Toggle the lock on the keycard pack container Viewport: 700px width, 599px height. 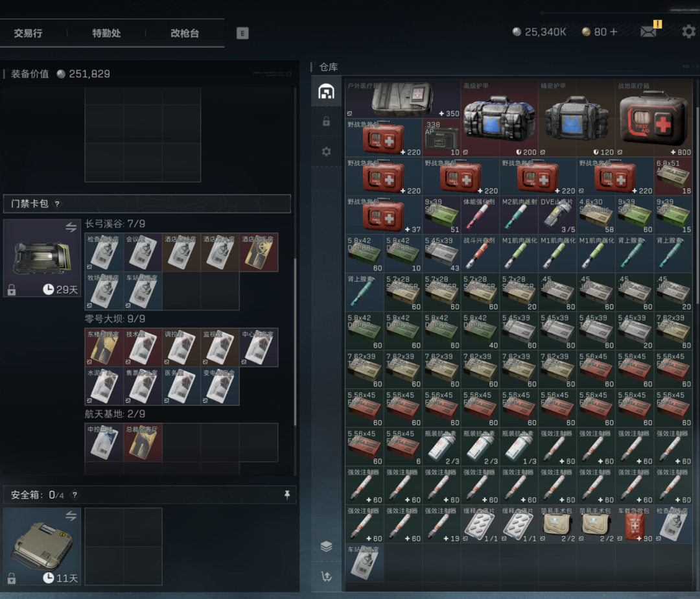pos(12,290)
